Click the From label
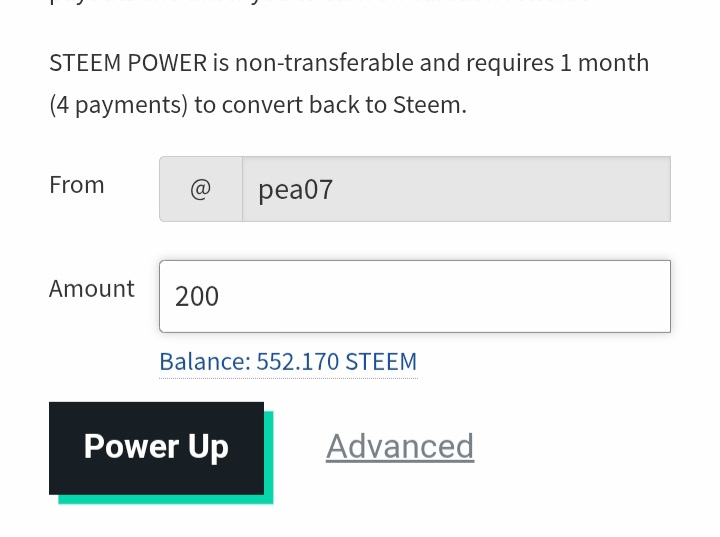This screenshot has height=537, width=720. (77, 185)
